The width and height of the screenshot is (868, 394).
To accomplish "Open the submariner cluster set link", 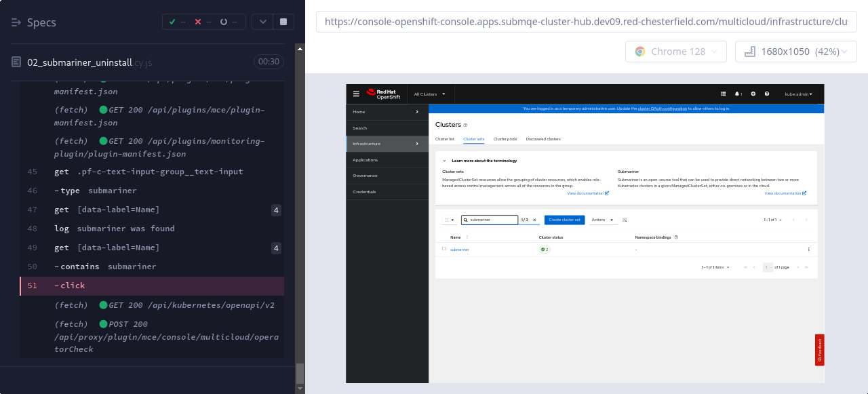I will [x=459, y=250].
